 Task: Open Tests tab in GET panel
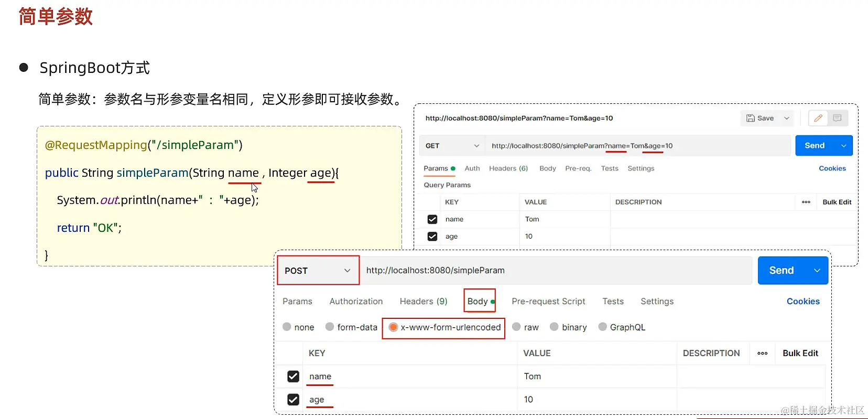[x=610, y=168]
